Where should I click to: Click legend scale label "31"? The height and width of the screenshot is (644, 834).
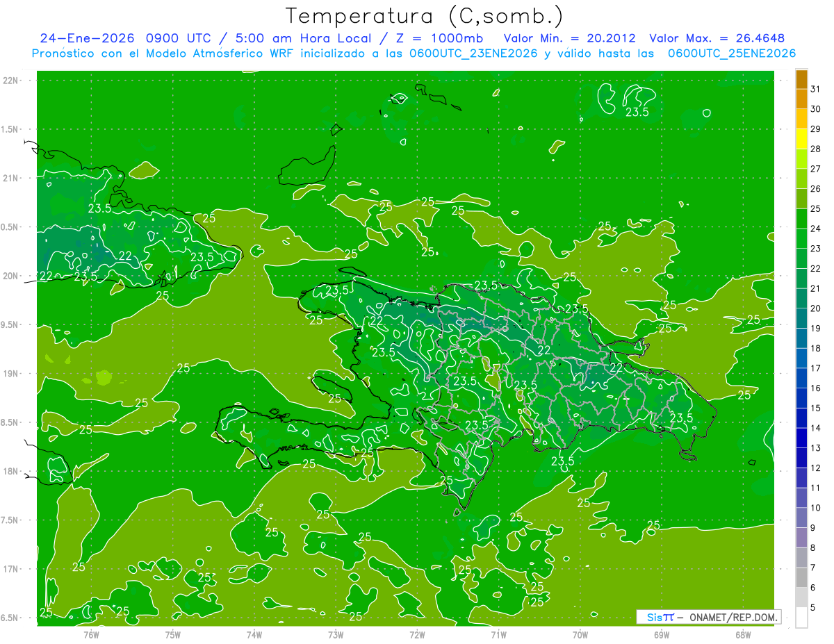pos(816,89)
